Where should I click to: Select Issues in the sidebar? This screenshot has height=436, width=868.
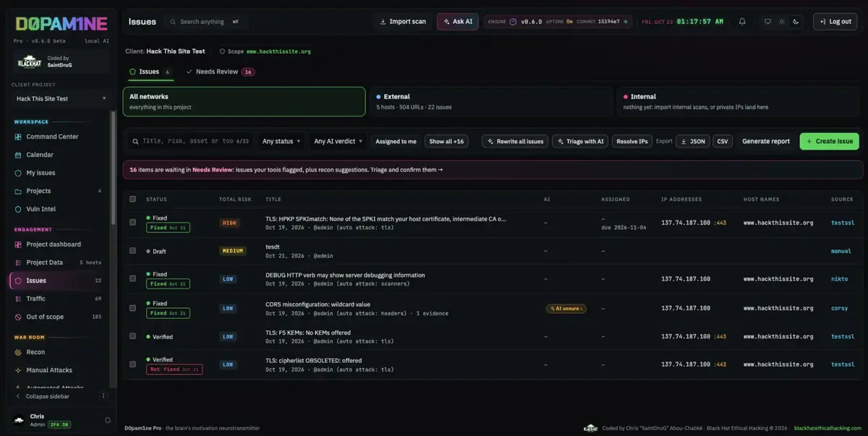pyautogui.click(x=58, y=281)
